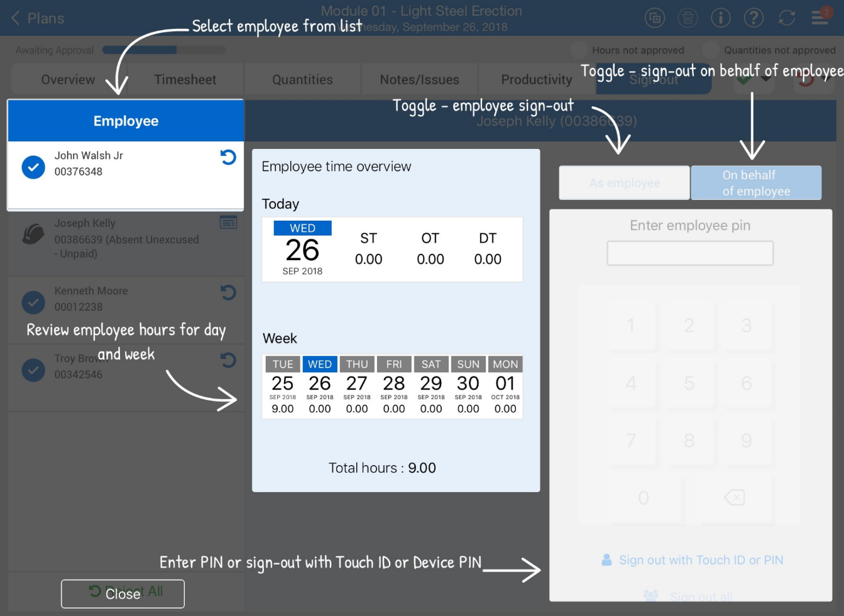Click the Total hours 9.00 text

click(x=382, y=468)
